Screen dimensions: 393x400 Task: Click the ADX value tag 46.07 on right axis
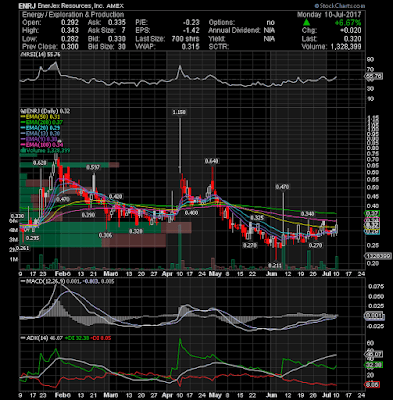[x=374, y=354]
